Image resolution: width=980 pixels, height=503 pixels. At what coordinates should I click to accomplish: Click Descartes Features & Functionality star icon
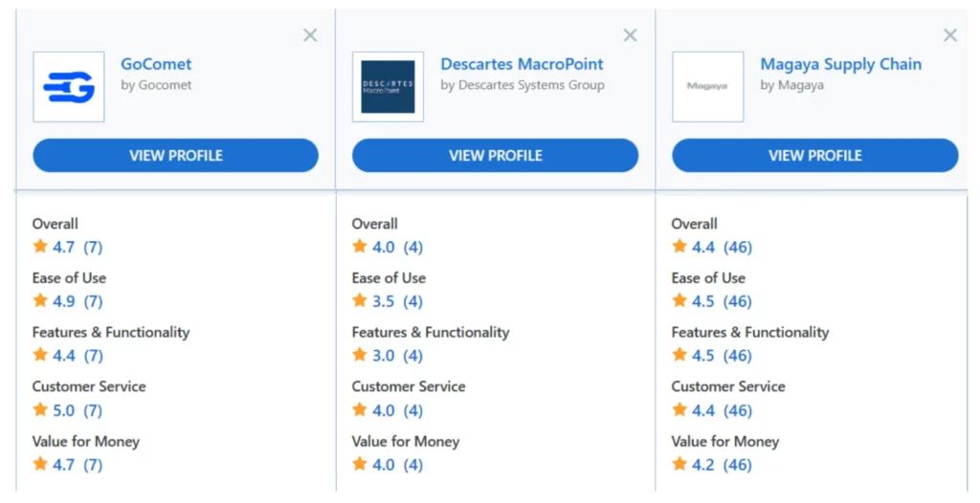tap(360, 354)
